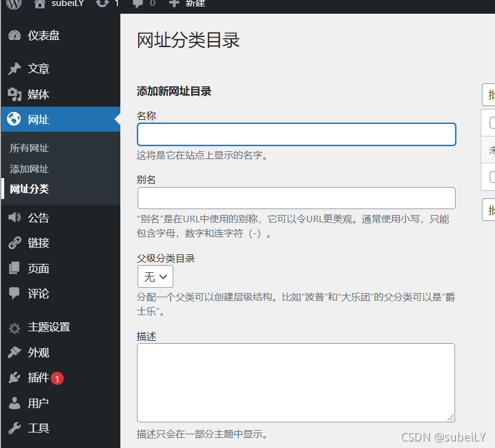Image resolution: width=495 pixels, height=448 pixels.
Task: Open the 新建 menu in admin bar
Action: pos(195,4)
